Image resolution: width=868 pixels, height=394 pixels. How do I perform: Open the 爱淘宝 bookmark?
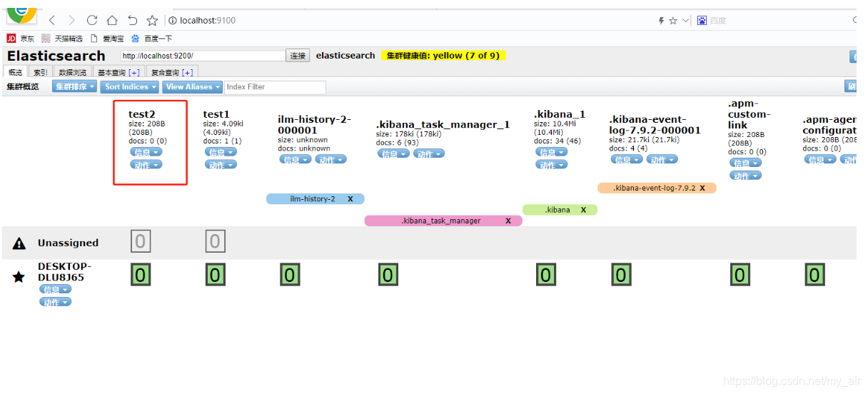106,39
